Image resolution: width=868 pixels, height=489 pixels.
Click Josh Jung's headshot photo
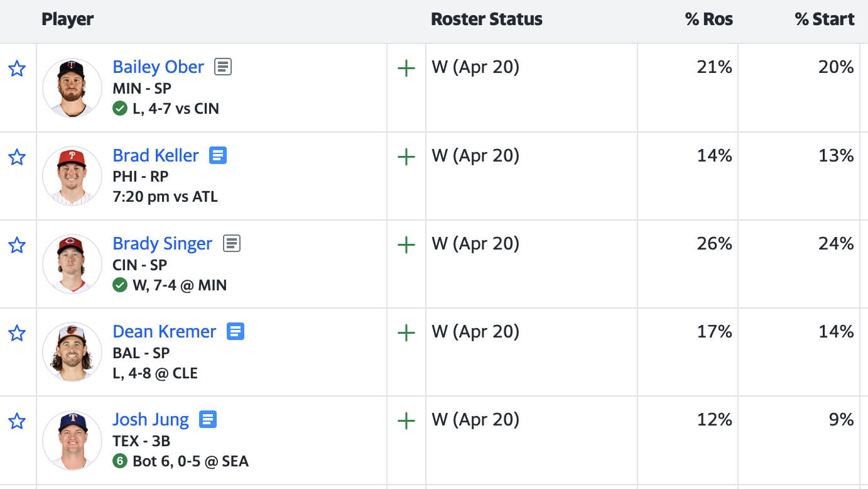click(x=72, y=440)
